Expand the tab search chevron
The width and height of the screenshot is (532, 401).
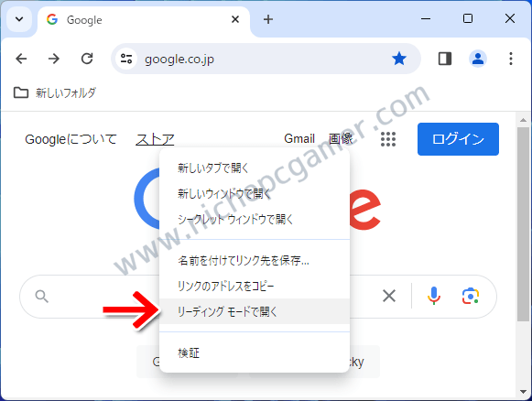(x=19, y=19)
